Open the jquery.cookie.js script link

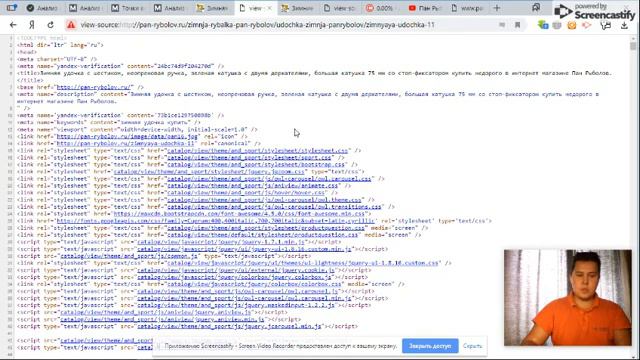(236, 270)
